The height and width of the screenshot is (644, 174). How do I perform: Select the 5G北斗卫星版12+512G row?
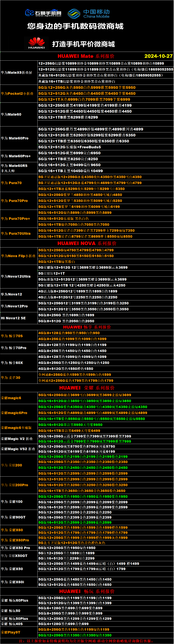click(x=106, y=543)
